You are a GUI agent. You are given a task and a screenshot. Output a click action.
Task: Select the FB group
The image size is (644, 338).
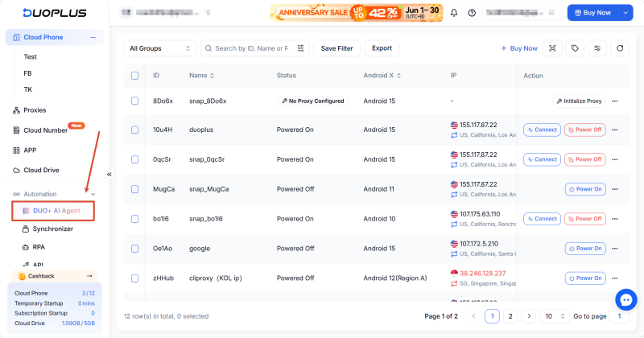(27, 73)
